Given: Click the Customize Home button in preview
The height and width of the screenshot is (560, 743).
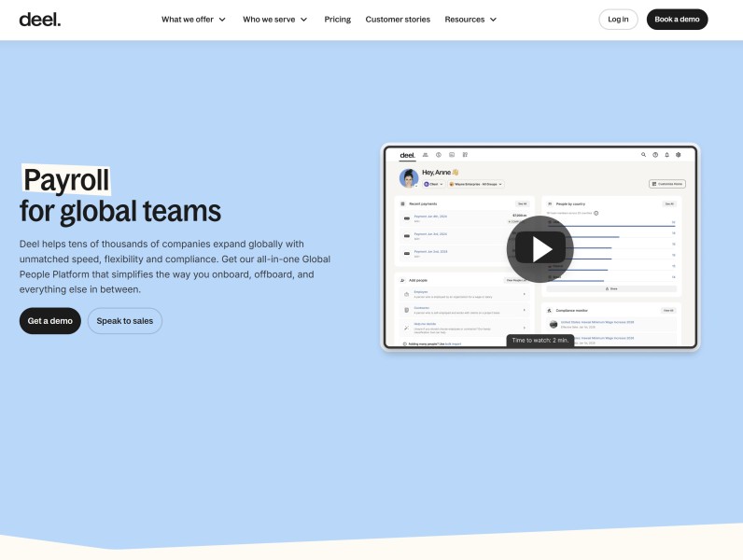Looking at the screenshot, I should (x=667, y=184).
